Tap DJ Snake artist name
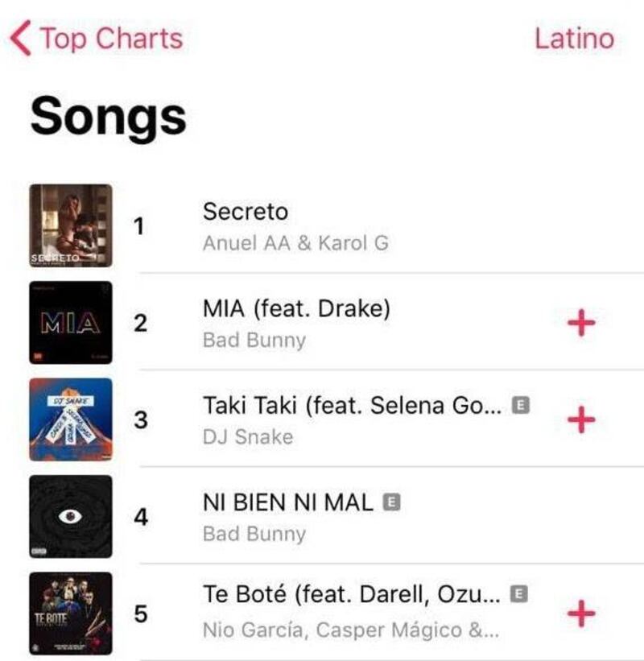This screenshot has width=644, height=661. pos(248,436)
